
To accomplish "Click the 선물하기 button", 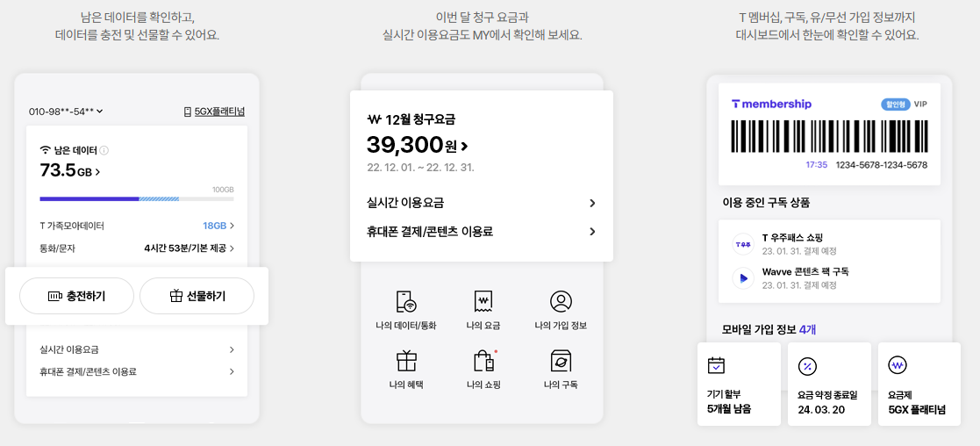I will point(197,296).
